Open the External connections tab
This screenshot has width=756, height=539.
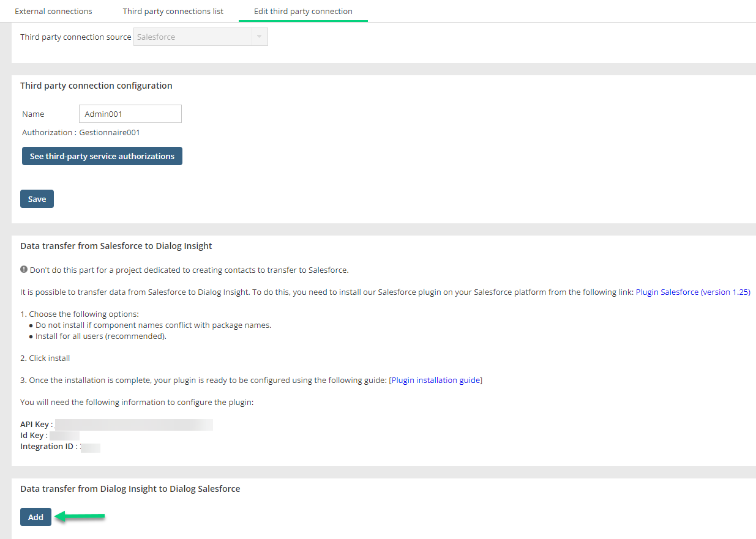[53, 11]
